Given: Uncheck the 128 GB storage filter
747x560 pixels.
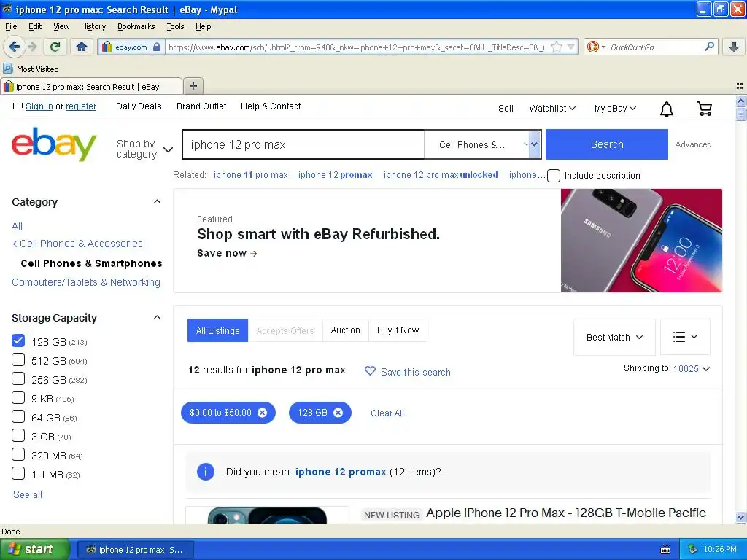Looking at the screenshot, I should [x=18, y=341].
